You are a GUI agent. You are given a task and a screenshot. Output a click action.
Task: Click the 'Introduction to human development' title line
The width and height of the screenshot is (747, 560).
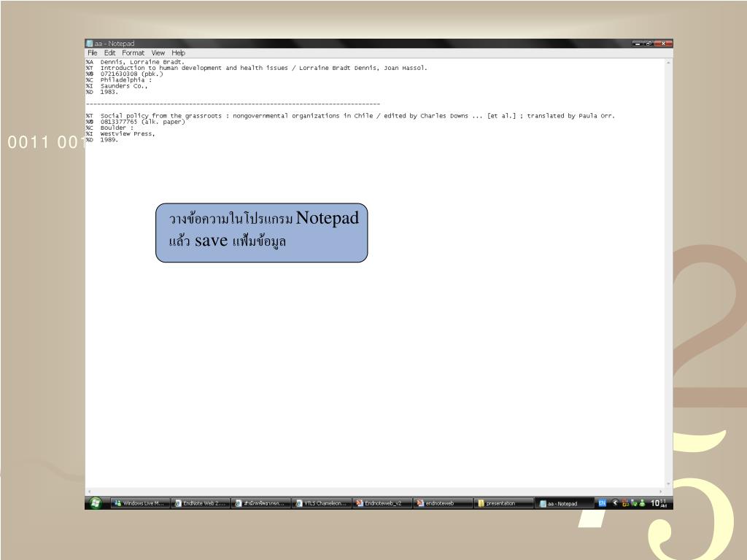pos(263,68)
